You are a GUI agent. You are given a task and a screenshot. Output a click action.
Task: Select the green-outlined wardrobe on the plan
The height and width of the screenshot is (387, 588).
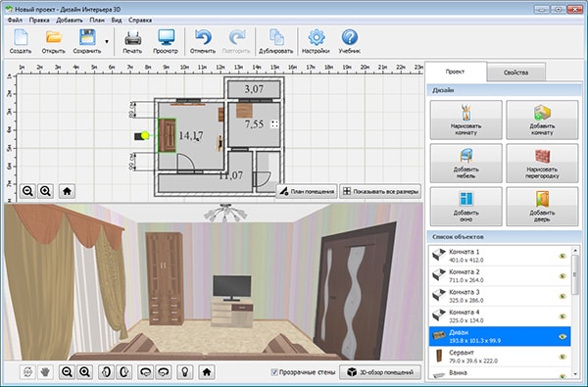(x=168, y=135)
